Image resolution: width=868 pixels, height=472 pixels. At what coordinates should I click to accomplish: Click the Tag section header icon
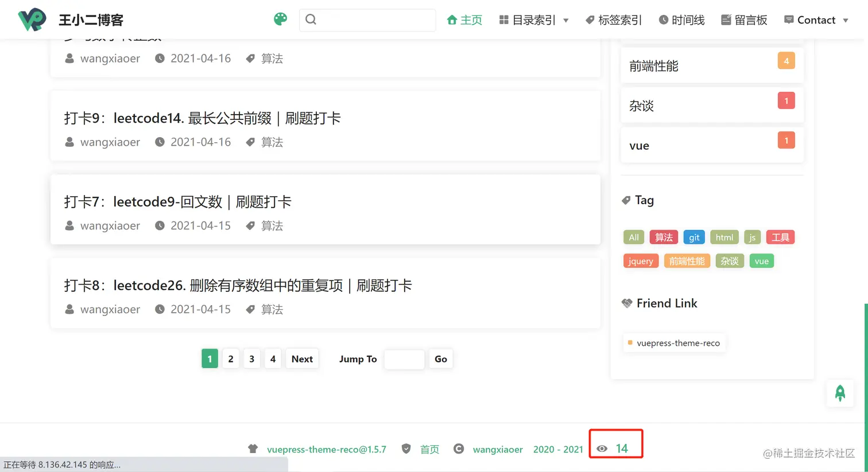626,200
